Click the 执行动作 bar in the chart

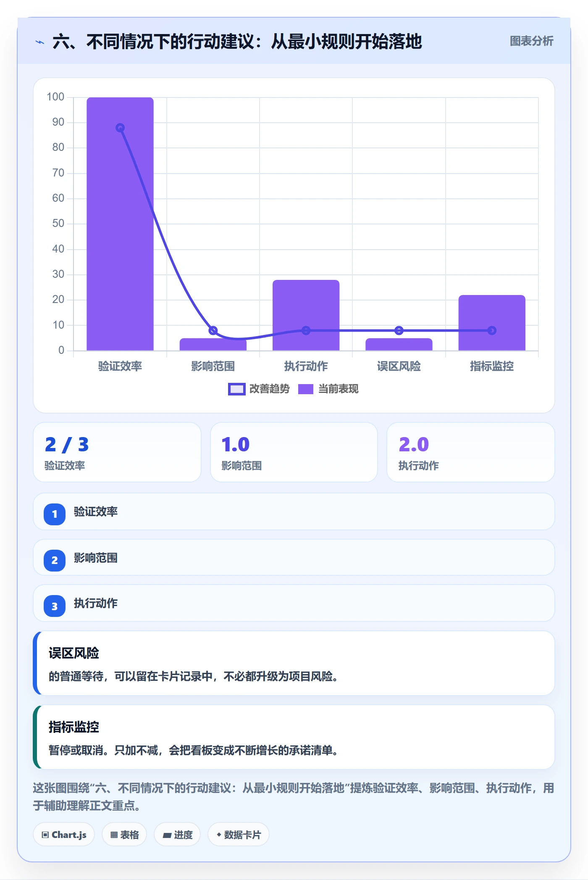coord(306,315)
